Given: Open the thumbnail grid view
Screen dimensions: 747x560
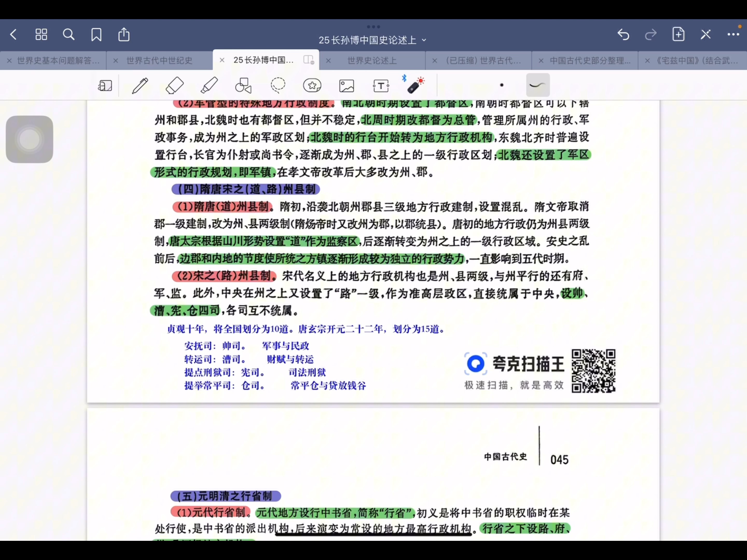Looking at the screenshot, I should coord(41,34).
